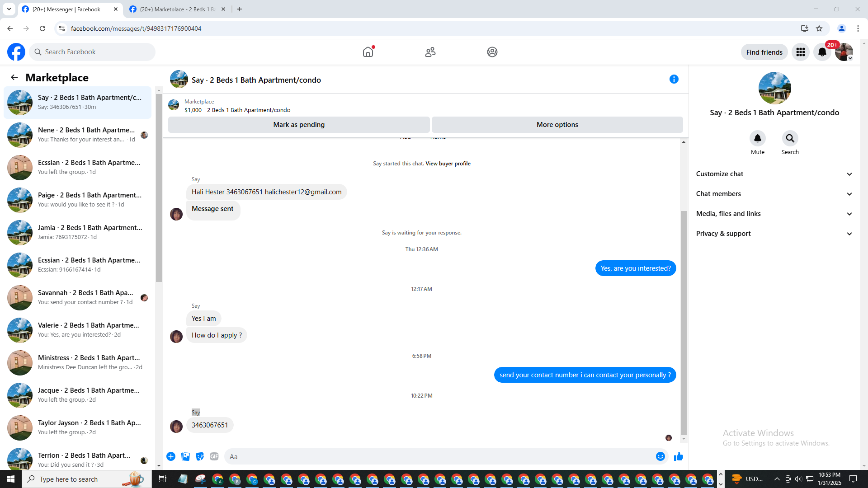Install app icon in address bar

[805, 28]
